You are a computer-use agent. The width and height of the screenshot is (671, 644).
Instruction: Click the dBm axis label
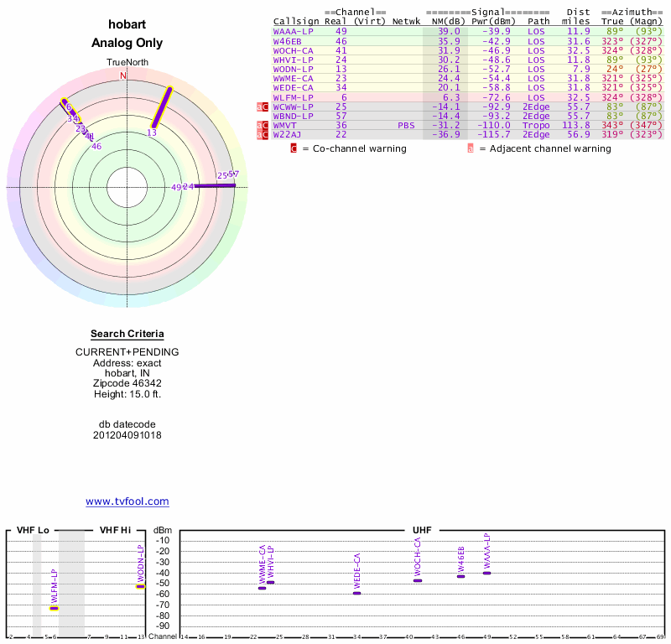(x=163, y=531)
